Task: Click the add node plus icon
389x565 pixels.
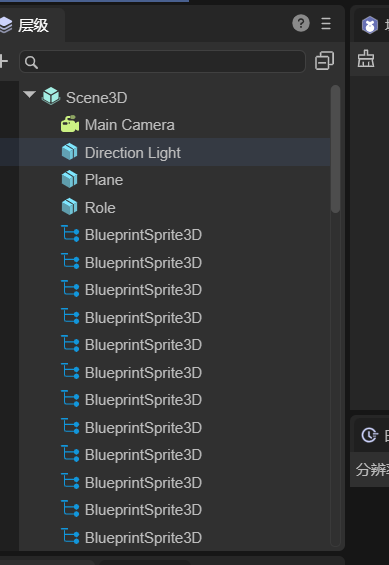Action: click(x=3, y=61)
